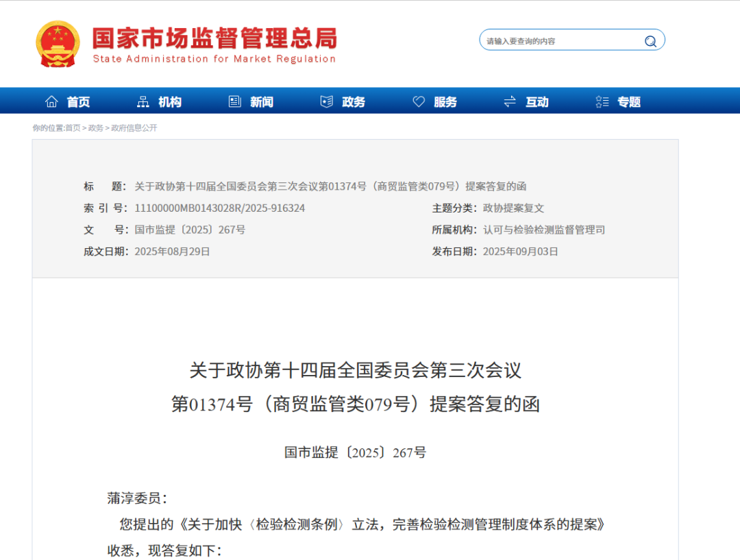Select the 新闻 navigation item
The height and width of the screenshot is (560, 740).
tap(262, 102)
